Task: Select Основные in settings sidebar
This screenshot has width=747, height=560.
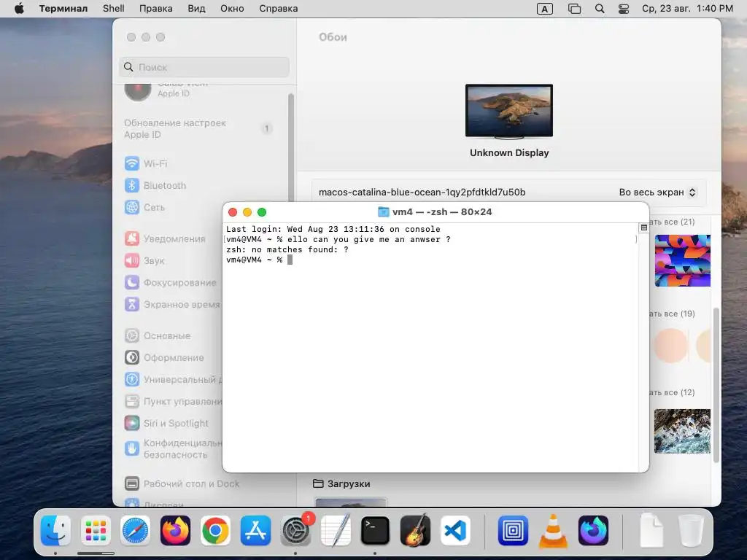Action: (x=158, y=335)
